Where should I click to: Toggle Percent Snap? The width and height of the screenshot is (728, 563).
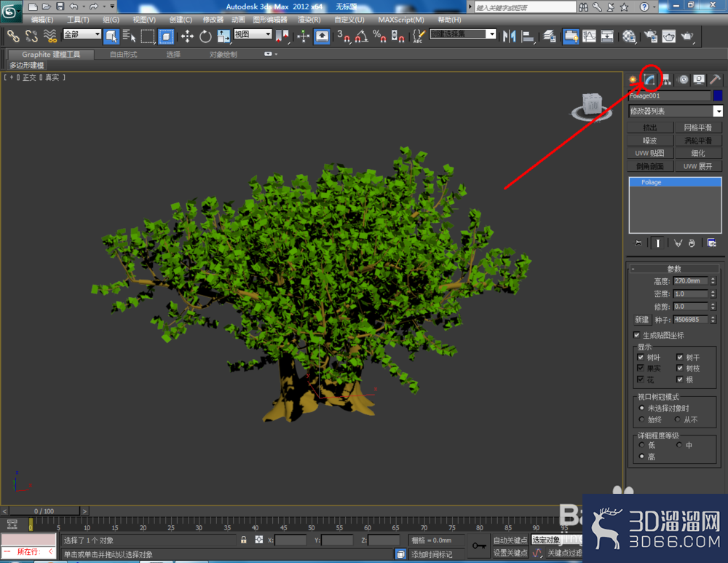pos(379,36)
